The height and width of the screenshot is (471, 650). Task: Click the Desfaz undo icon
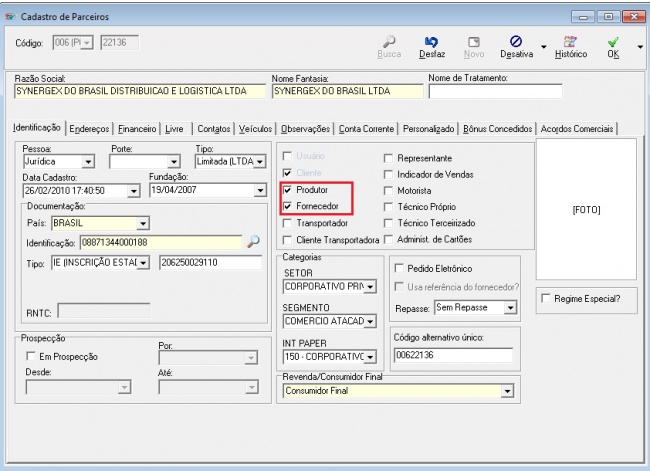[x=432, y=42]
